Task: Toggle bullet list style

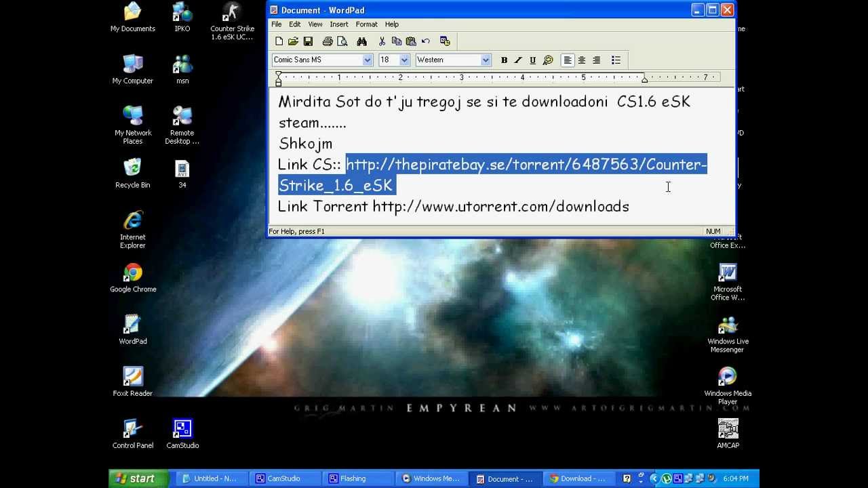Action: (616, 60)
